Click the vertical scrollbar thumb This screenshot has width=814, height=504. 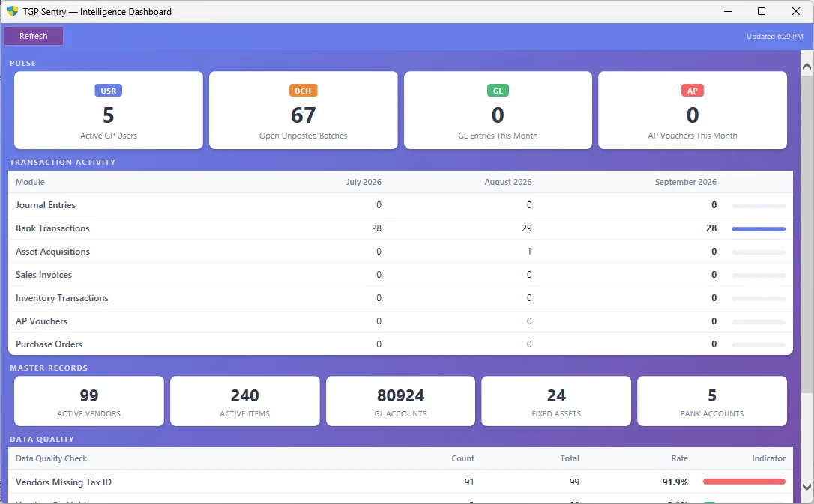pos(807,234)
